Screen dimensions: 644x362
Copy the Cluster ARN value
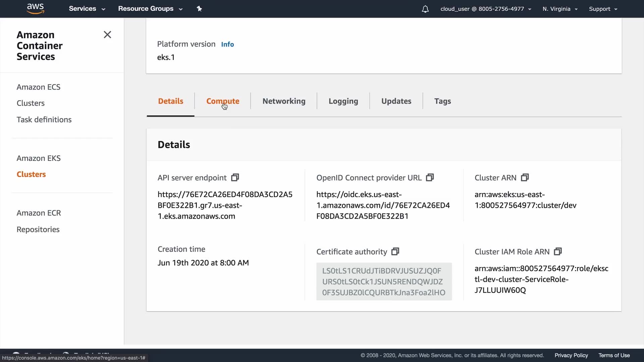pyautogui.click(x=525, y=177)
